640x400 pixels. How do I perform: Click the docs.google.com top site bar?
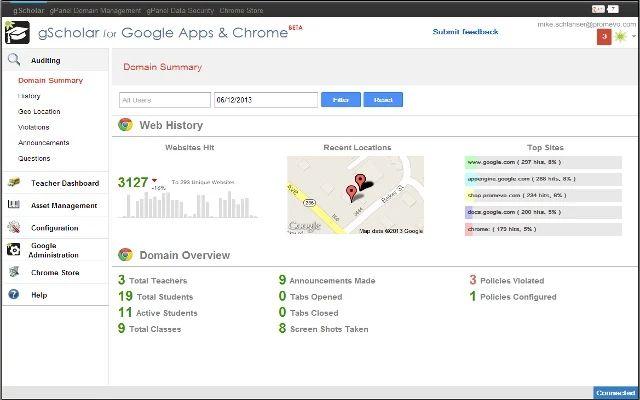pos(543,212)
